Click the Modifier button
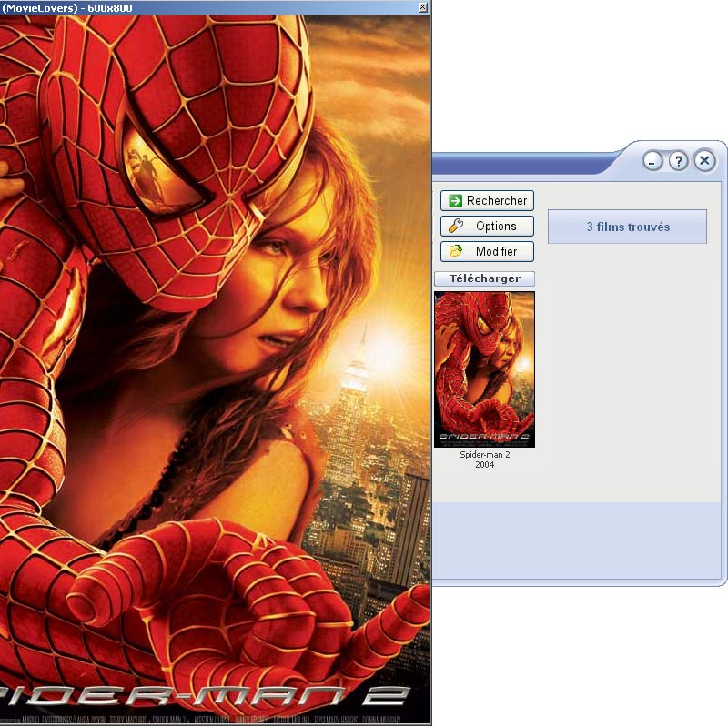The width and height of the screenshot is (728, 727). click(487, 252)
